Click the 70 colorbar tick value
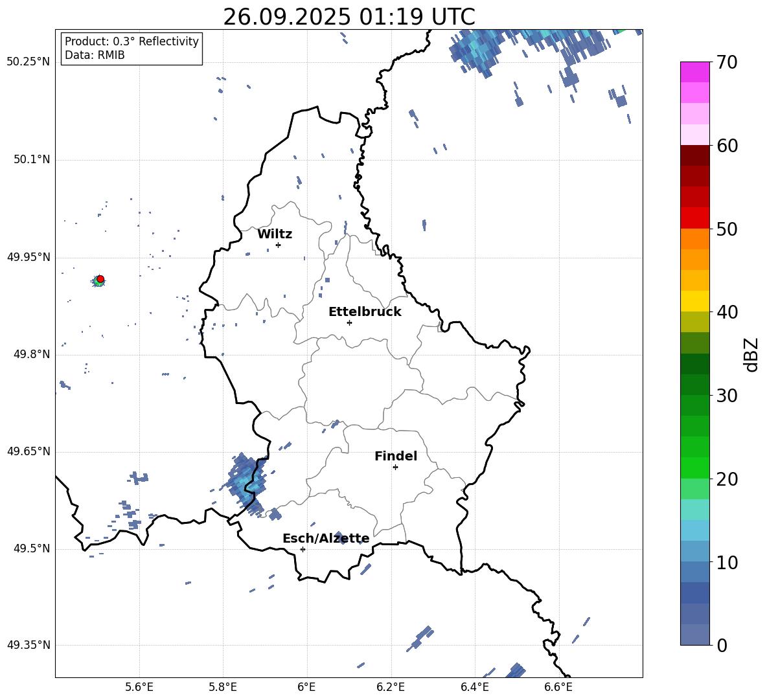This screenshot has height=700, width=767. tap(727, 62)
